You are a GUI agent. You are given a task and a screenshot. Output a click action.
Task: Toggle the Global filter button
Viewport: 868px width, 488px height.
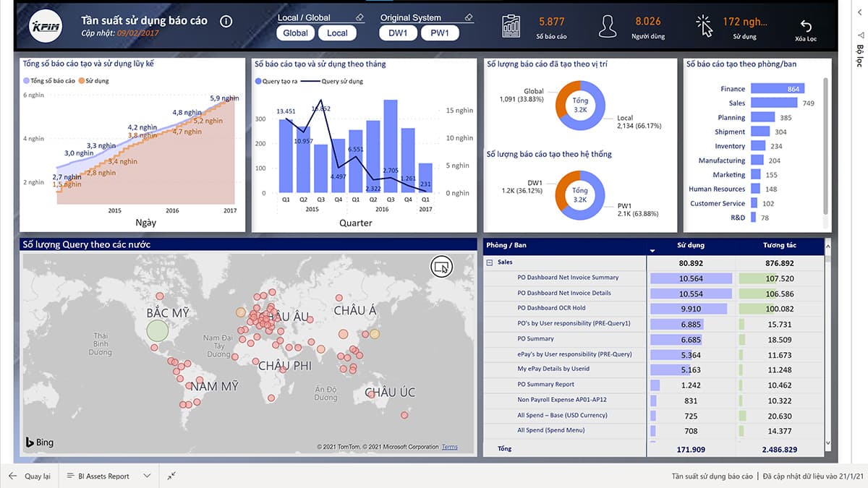(x=296, y=33)
